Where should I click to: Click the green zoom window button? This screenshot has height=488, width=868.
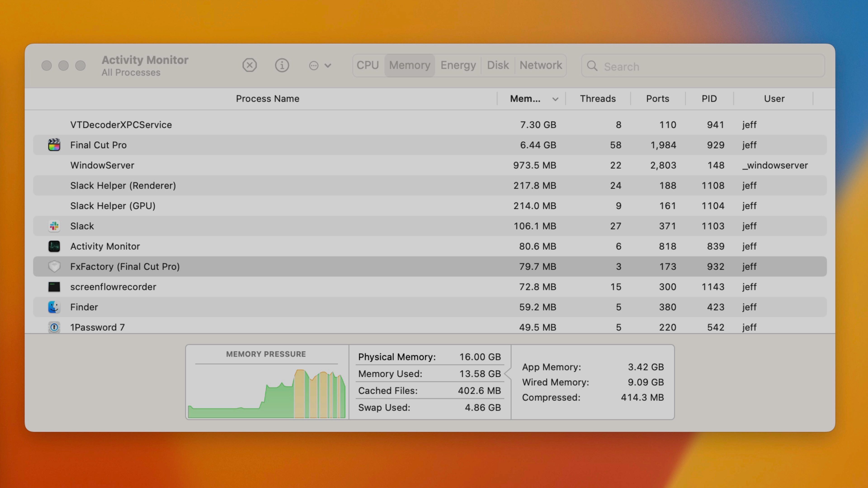(x=80, y=65)
